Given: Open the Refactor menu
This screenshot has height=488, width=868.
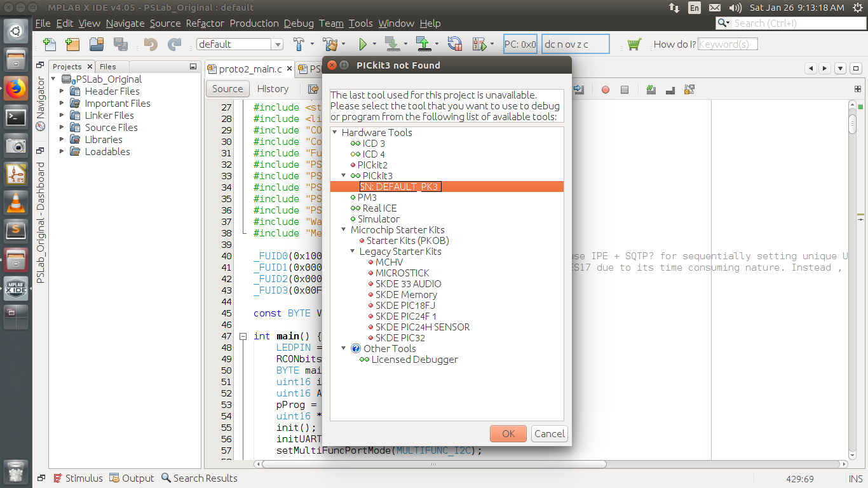Looking at the screenshot, I should click(205, 24).
